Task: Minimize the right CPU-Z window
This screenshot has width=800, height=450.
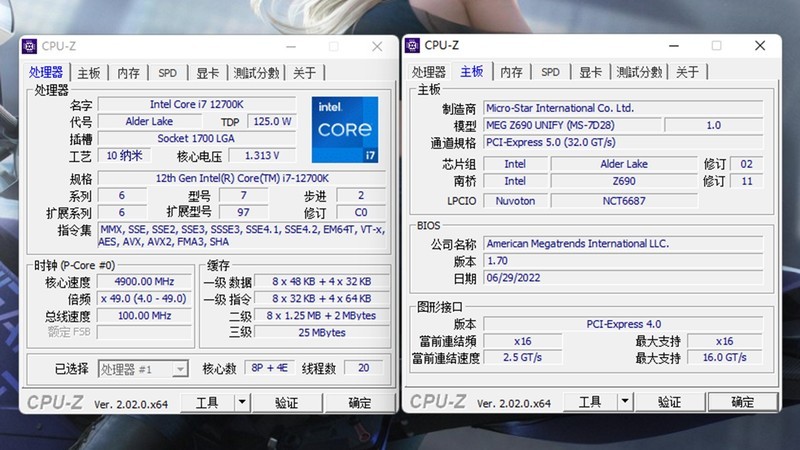Action: pos(673,45)
